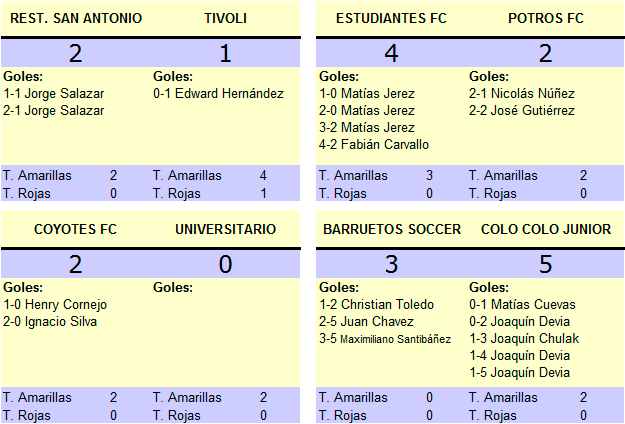Select goal entry 4-2 Fabián Carvallo
The image size is (625, 424).
point(374,145)
